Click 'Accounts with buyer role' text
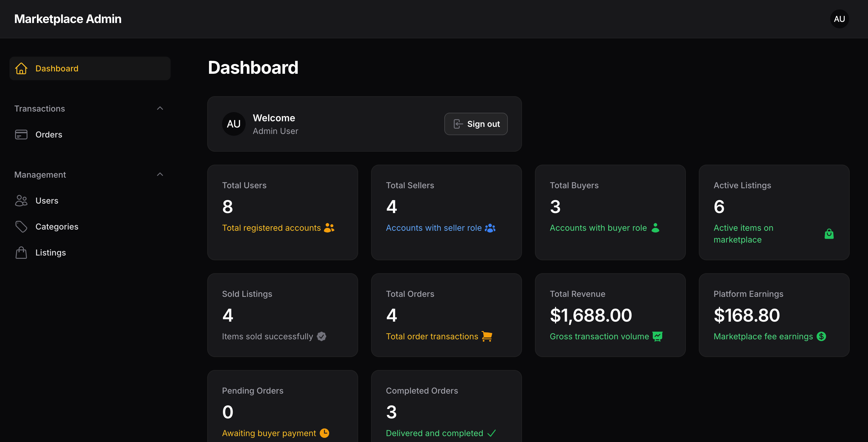The width and height of the screenshot is (868, 442). click(598, 228)
